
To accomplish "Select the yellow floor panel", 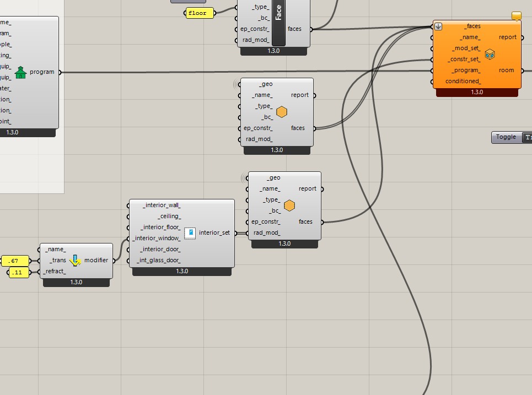I will click(199, 13).
